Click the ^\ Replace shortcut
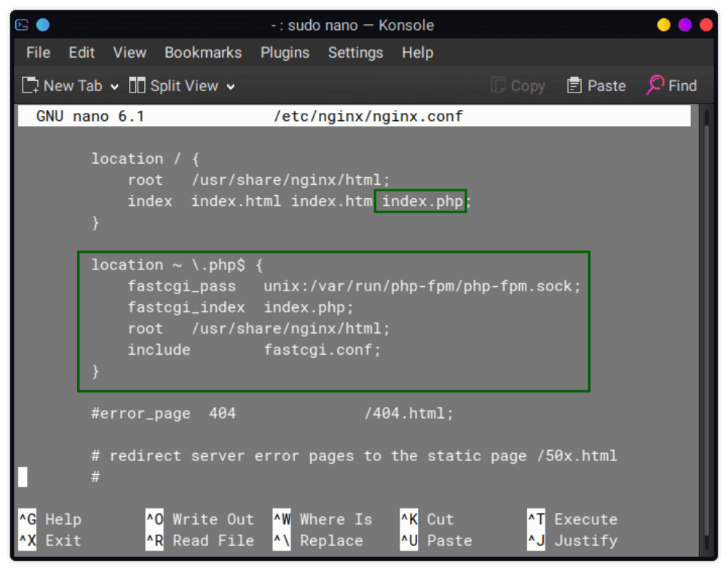728x571 pixels. click(x=318, y=540)
